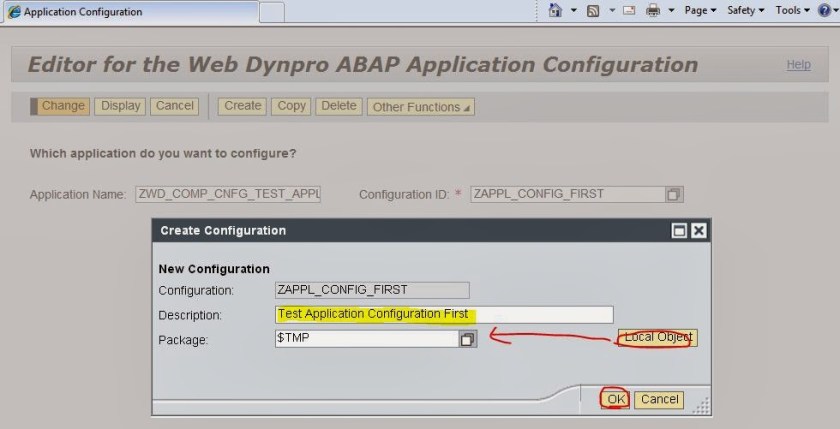Image resolution: width=840 pixels, height=429 pixels.
Task: Confirm the dialog with OK
Action: (616, 400)
